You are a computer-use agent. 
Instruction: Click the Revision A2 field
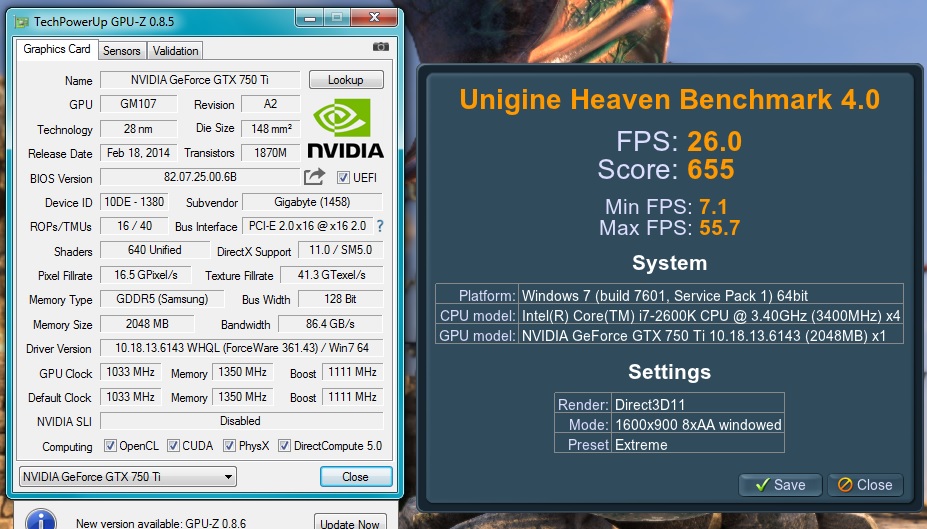click(x=271, y=104)
